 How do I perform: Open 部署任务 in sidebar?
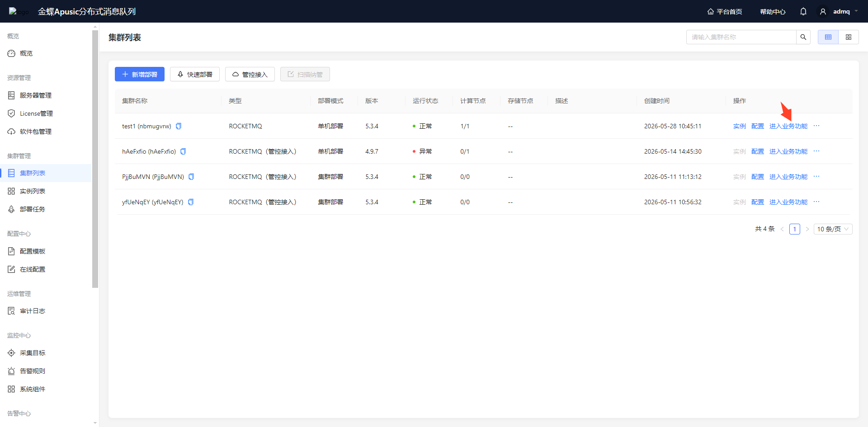click(33, 209)
